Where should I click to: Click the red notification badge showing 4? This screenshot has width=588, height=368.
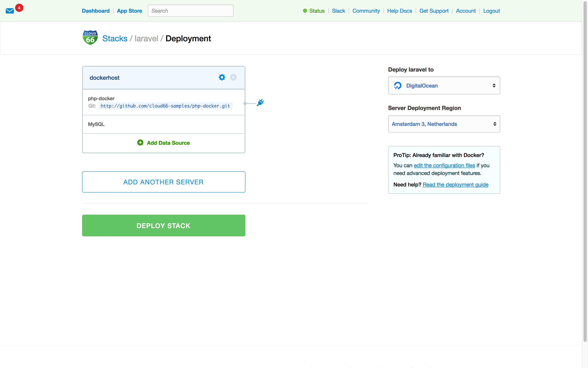[x=19, y=8]
